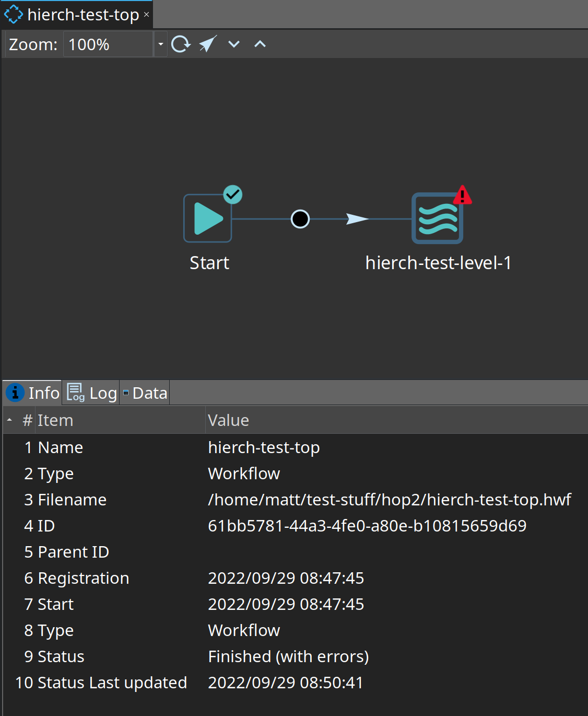This screenshot has height=716, width=588.
Task: Click the Value column header
Action: (x=229, y=420)
